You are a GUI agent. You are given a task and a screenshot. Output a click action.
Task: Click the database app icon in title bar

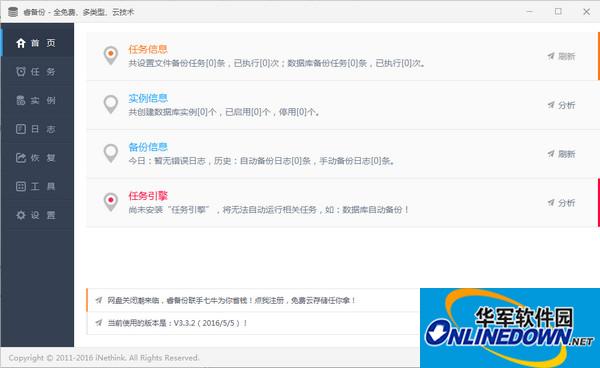pyautogui.click(x=13, y=12)
